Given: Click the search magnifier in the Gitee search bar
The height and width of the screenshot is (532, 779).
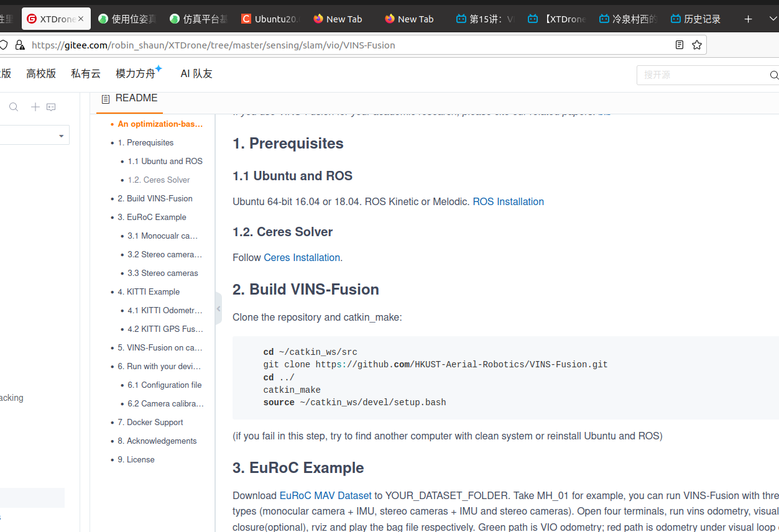Looking at the screenshot, I should pos(773,75).
